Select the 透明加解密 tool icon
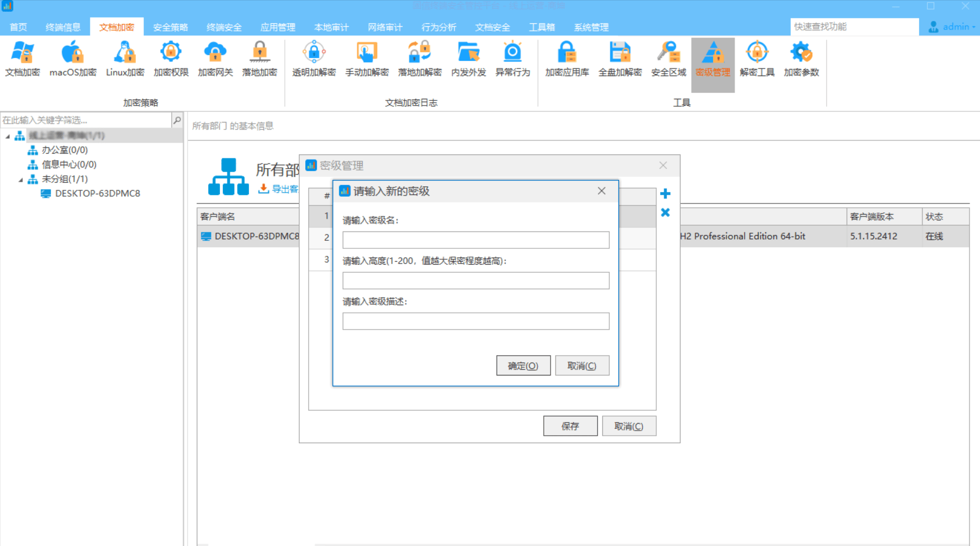Screen dimensions: 980x546 313,58
